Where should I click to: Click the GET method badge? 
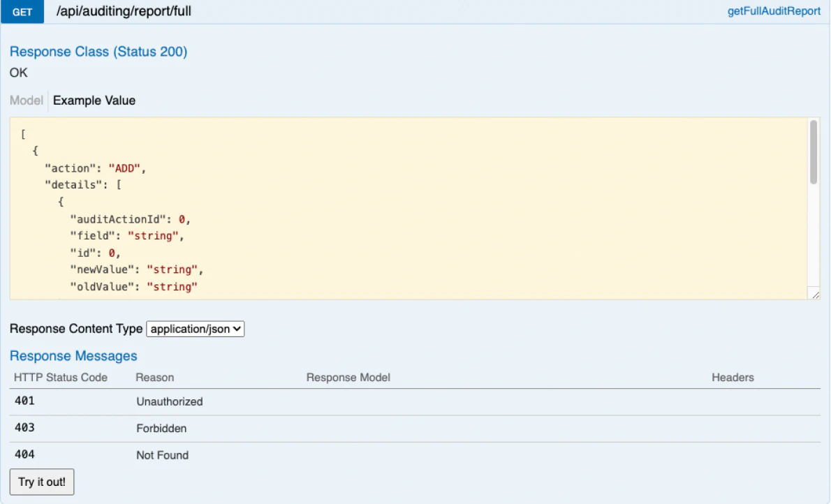(x=21, y=12)
